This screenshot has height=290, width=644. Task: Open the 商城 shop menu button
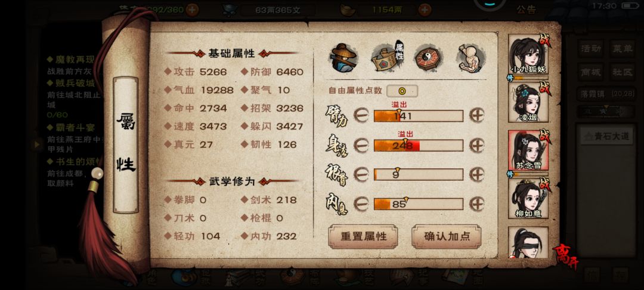(591, 72)
